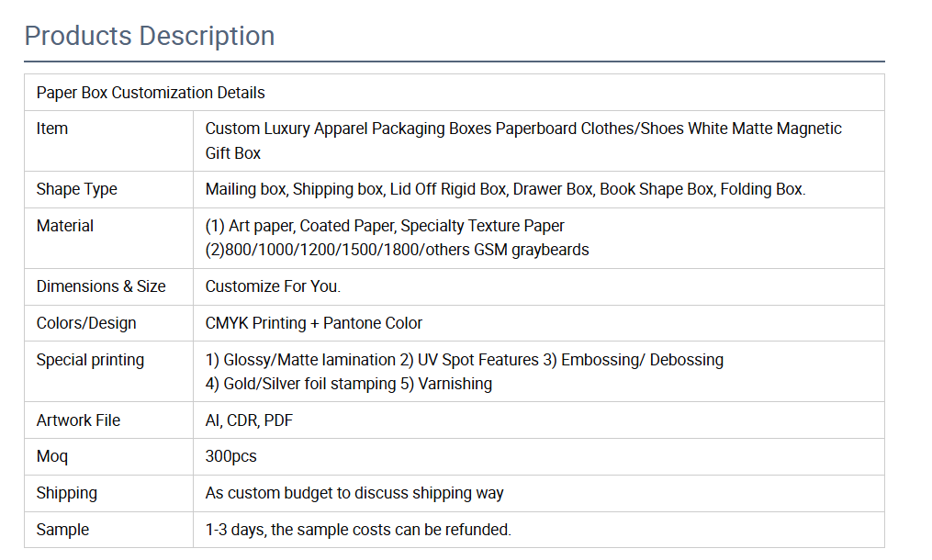
Task: Click the Glossy/Matte lamination text line
Action: click(464, 360)
